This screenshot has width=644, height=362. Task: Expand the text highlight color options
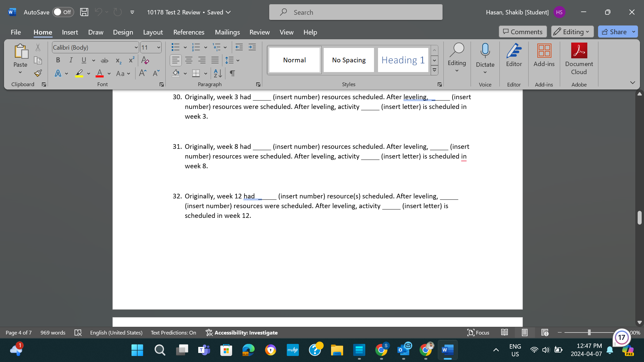click(88, 73)
